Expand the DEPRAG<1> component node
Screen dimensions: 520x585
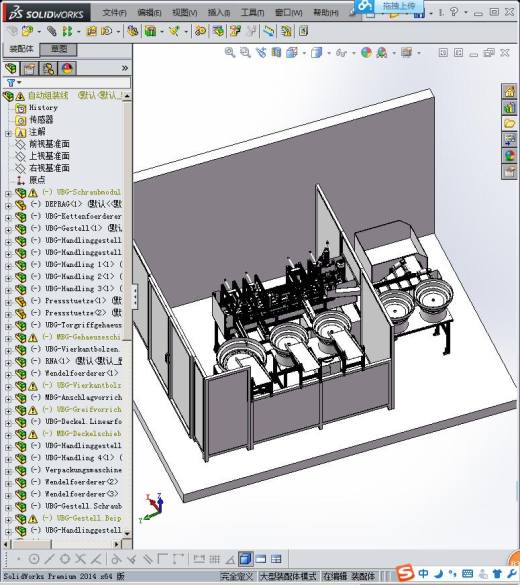coord(8,205)
